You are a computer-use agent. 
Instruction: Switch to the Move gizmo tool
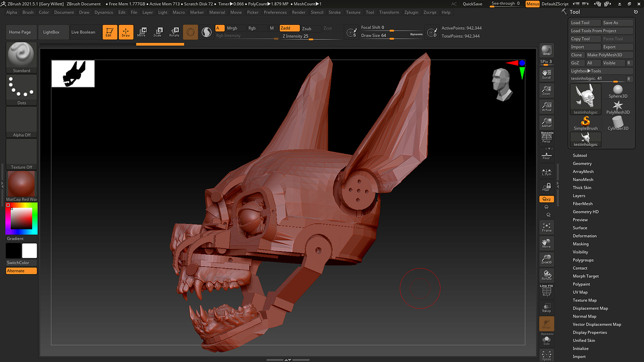pyautogui.click(x=142, y=32)
